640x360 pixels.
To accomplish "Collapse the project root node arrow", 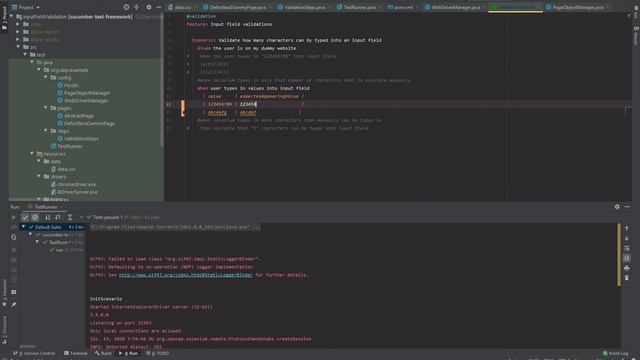I will click(x=11, y=17).
